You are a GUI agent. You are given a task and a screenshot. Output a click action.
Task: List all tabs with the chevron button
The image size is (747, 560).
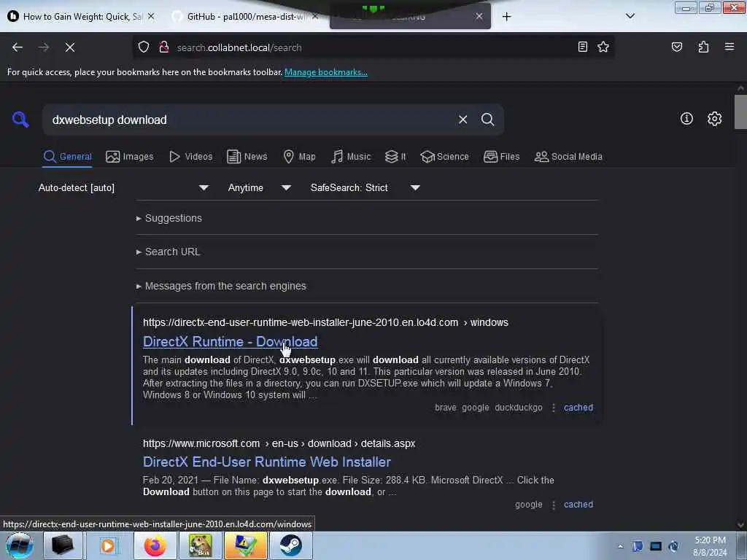tap(630, 17)
